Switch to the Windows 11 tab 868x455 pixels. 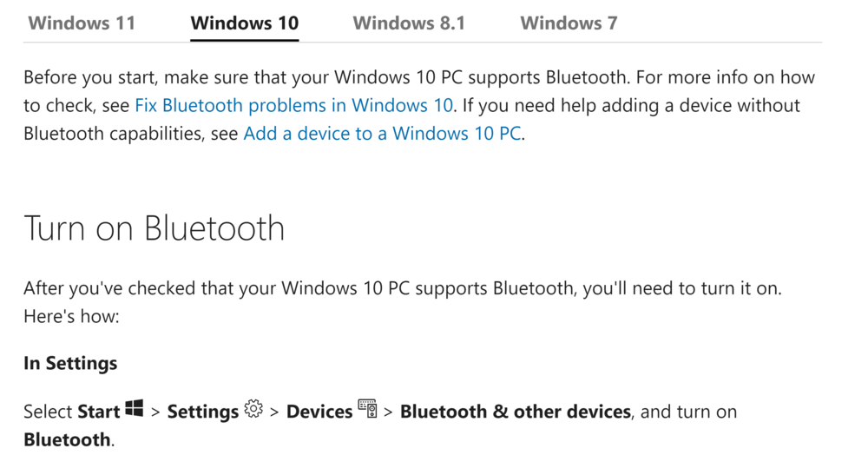(82, 23)
